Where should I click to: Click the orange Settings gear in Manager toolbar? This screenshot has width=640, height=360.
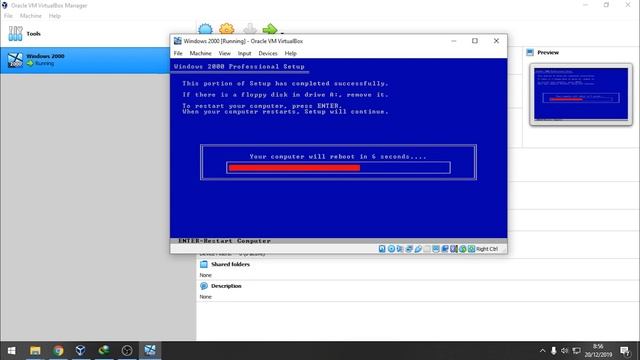tap(227, 29)
